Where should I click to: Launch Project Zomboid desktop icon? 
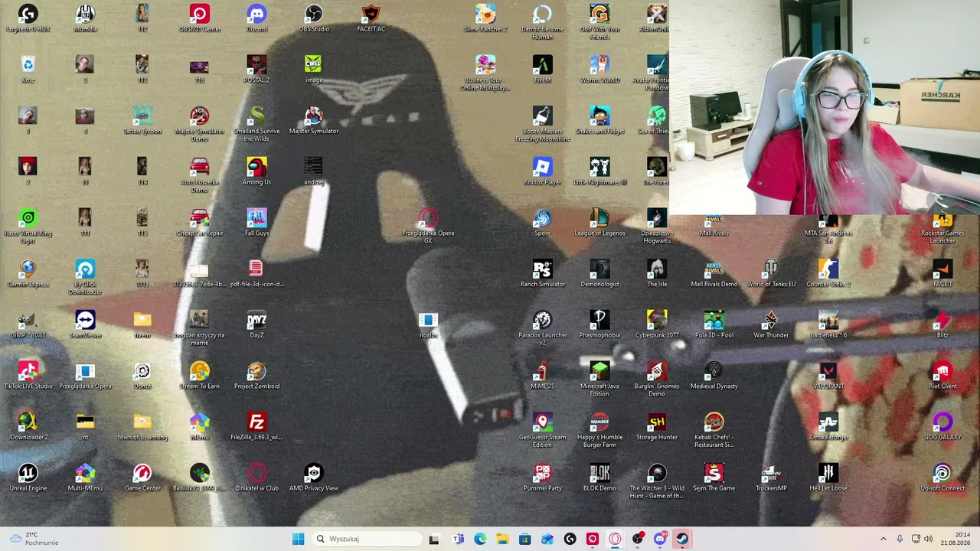[x=256, y=376]
